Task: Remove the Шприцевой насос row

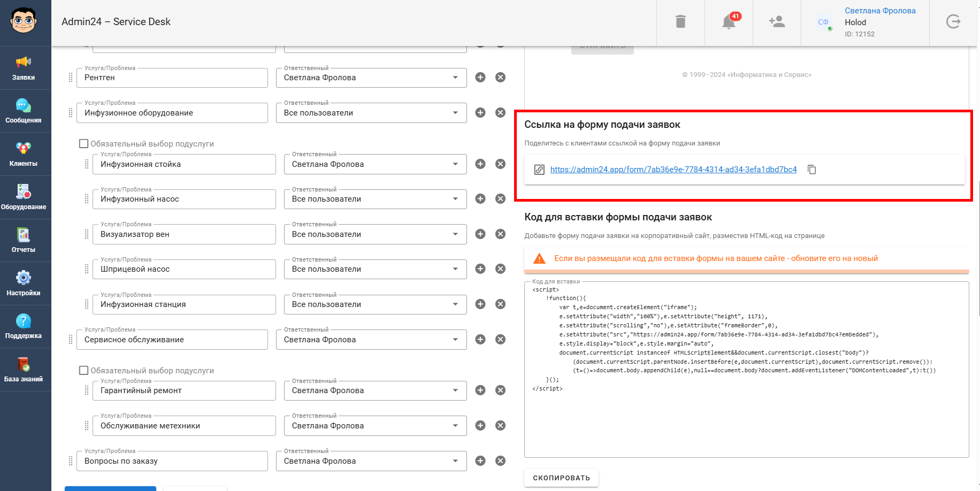Action: point(500,269)
